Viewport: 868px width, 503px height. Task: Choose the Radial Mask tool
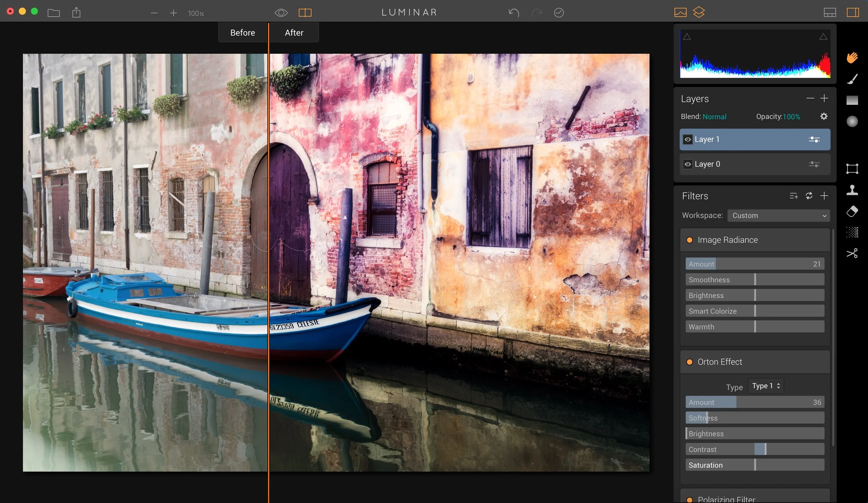(x=852, y=122)
